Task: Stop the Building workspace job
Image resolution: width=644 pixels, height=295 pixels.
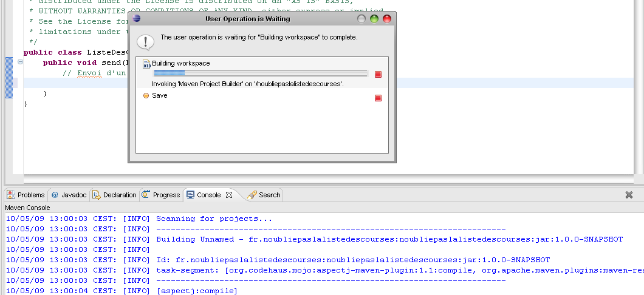Action: (378, 74)
